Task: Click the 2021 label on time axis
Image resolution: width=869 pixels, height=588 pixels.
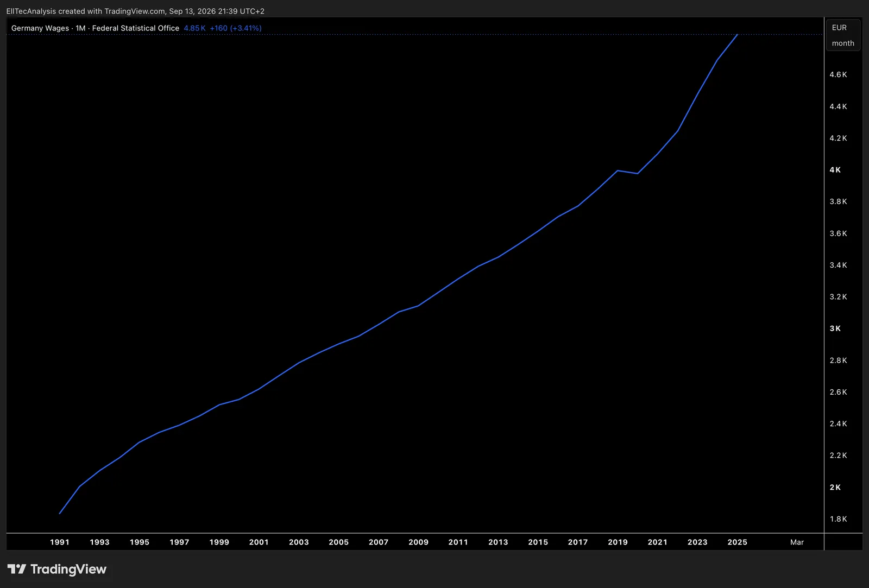Action: point(658,542)
